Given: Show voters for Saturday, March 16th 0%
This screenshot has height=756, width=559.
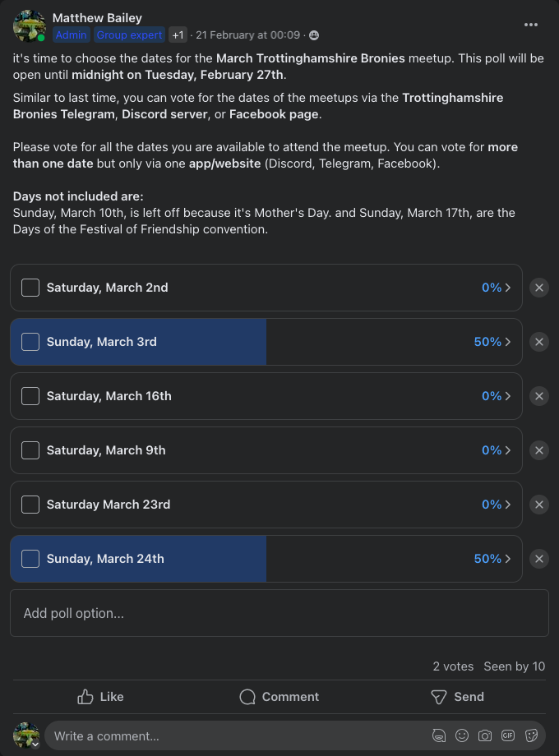Looking at the screenshot, I should [496, 396].
